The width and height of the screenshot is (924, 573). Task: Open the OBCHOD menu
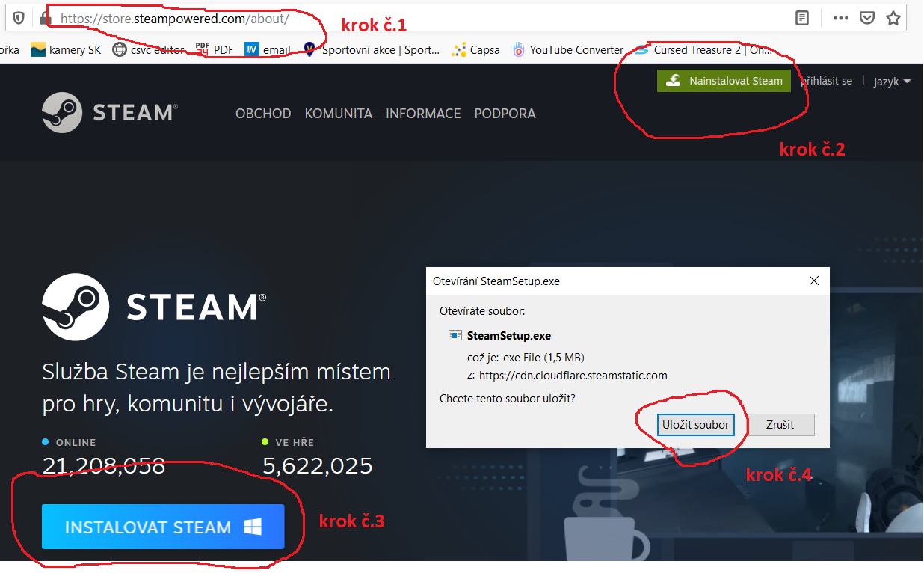[263, 114]
